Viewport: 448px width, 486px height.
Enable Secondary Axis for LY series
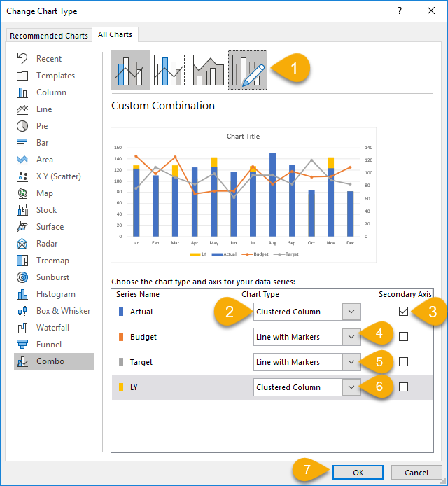(403, 387)
